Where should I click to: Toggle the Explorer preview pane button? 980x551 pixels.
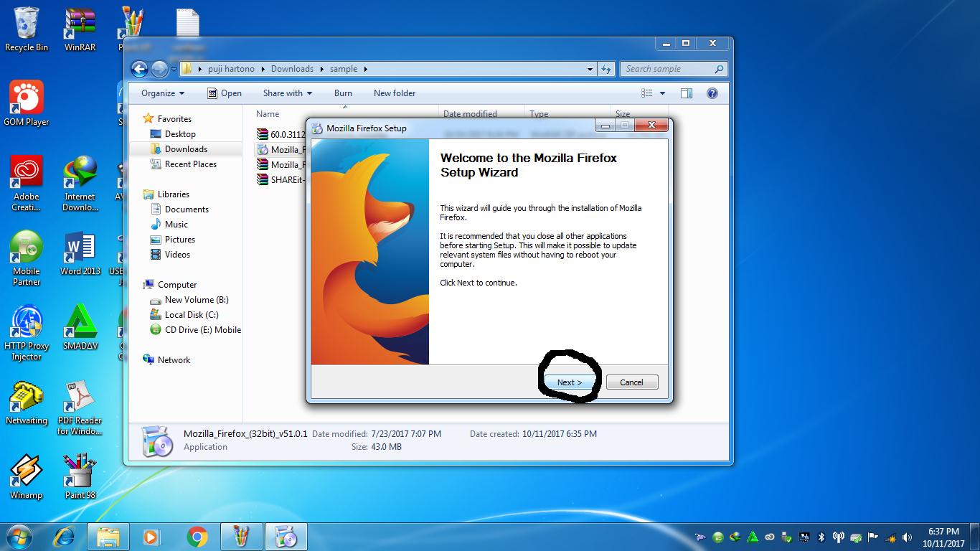(x=687, y=93)
